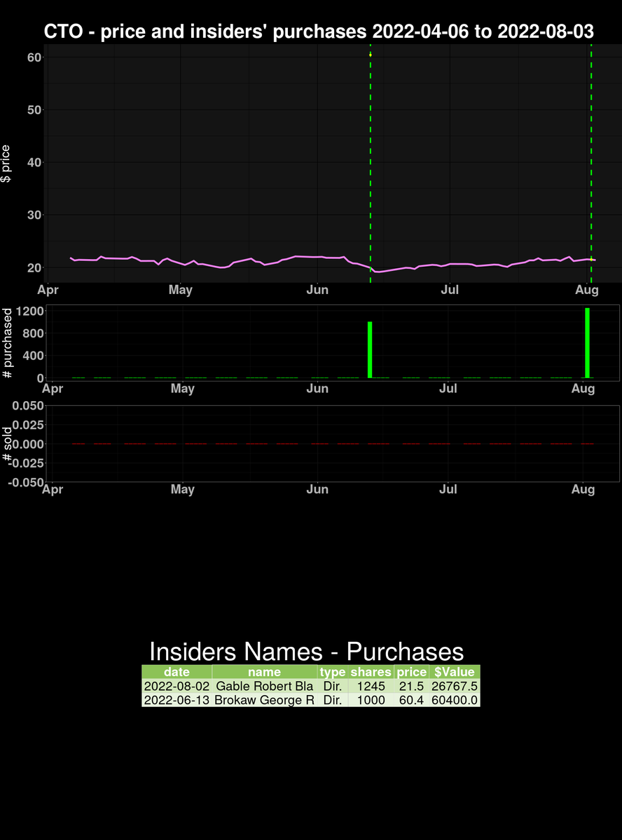
Task: Click the '50' tick on price axis
Action: click(x=34, y=109)
